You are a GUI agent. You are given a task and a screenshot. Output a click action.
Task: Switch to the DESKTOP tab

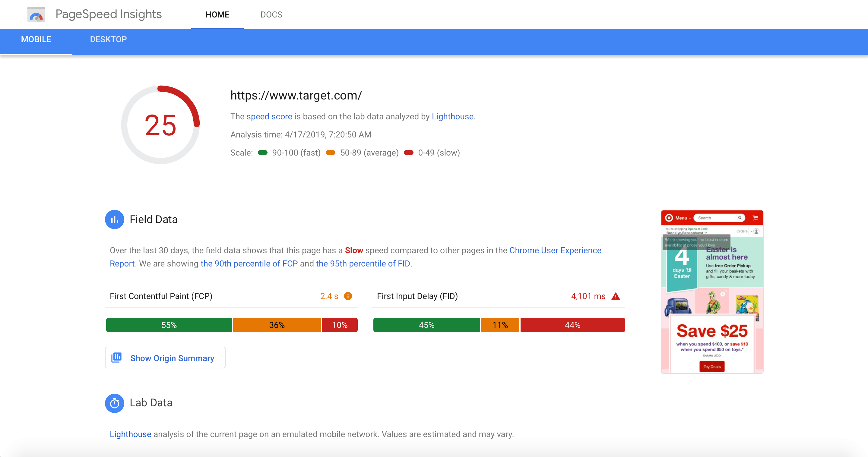tap(108, 39)
